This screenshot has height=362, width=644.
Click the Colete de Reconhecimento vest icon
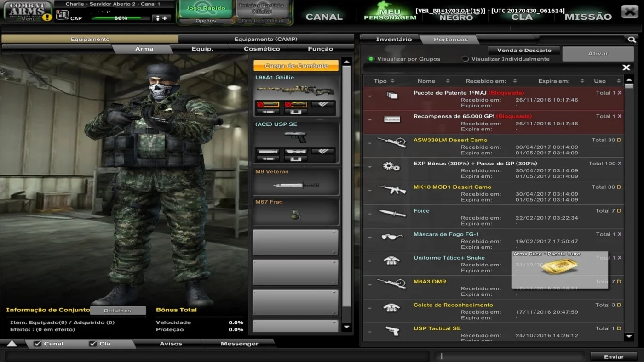click(x=391, y=307)
